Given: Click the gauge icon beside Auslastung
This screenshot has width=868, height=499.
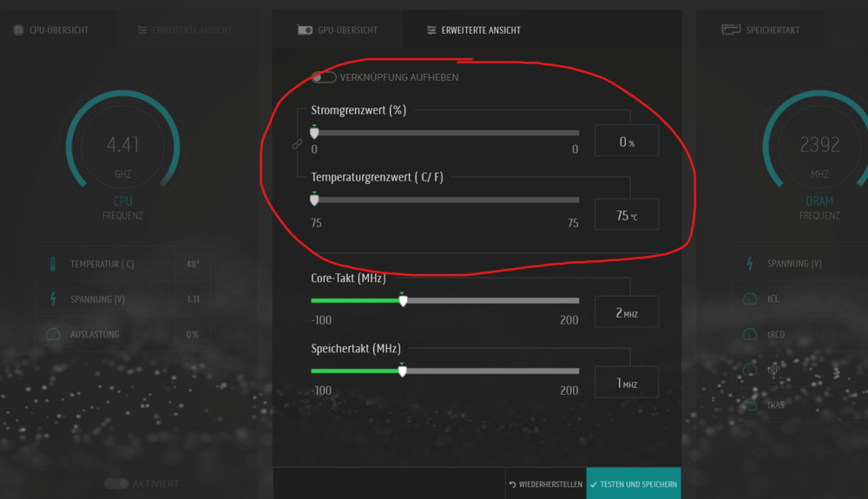Looking at the screenshot, I should point(53,334).
